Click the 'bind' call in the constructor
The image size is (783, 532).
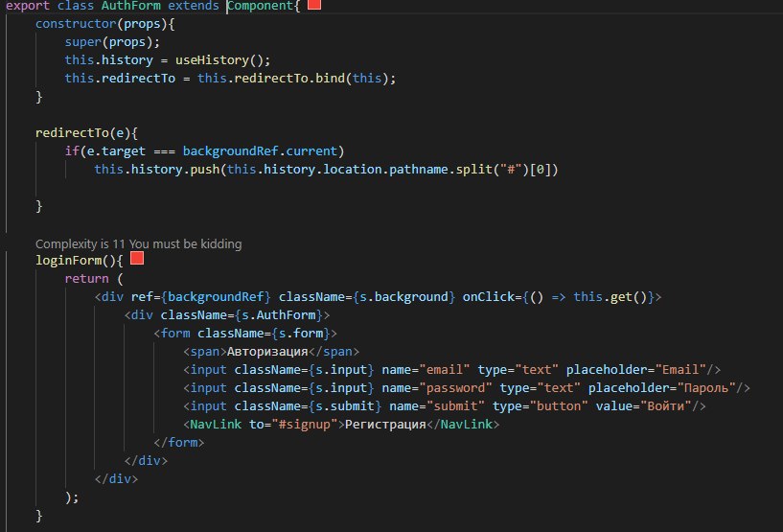[330, 79]
